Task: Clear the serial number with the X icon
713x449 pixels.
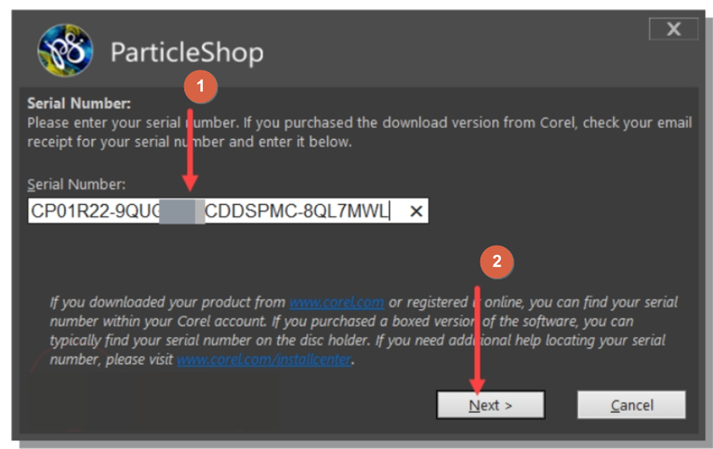Action: click(416, 211)
